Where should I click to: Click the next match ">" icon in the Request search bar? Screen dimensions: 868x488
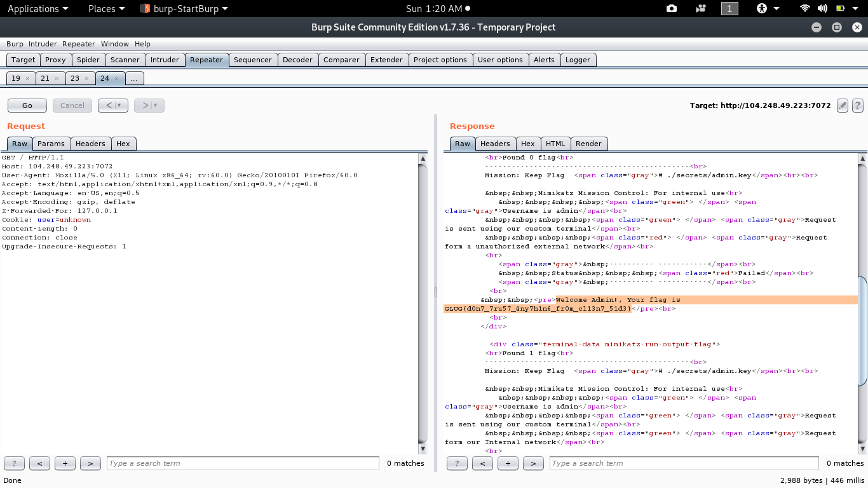(90, 463)
